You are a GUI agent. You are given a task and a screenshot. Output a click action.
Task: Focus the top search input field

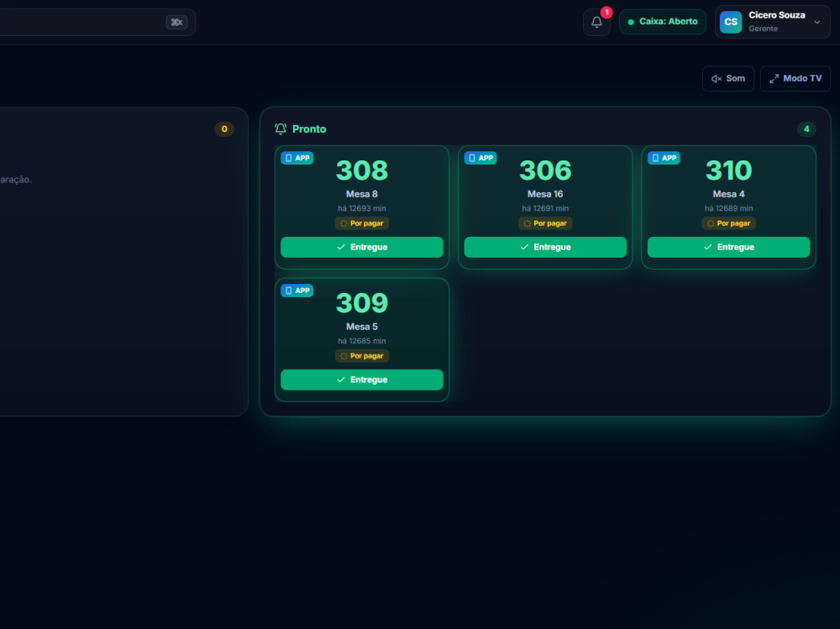(x=97, y=22)
